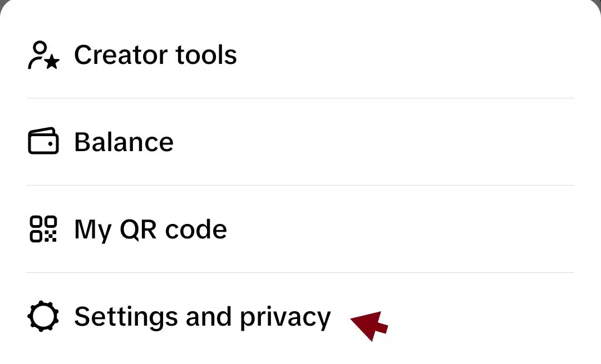The width and height of the screenshot is (601, 364).
Task: Click the word "My" in the third row
Action: point(93,231)
